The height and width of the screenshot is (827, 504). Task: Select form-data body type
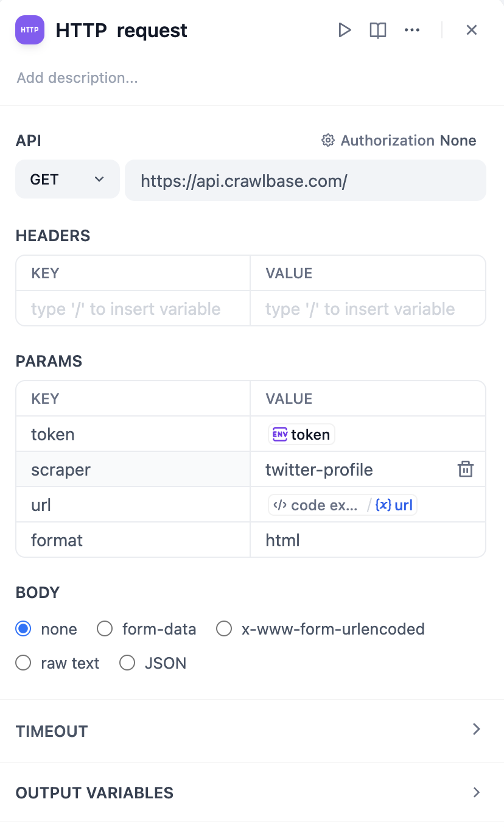tap(105, 629)
